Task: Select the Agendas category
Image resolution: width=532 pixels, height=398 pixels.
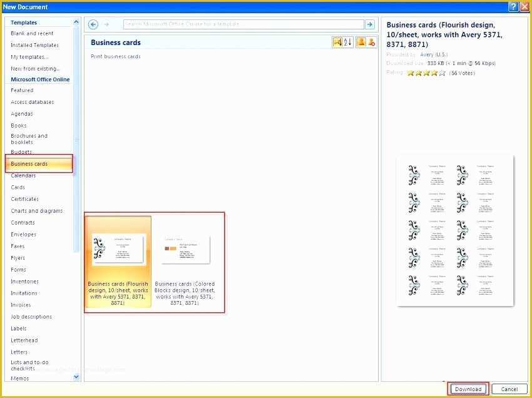Action: pos(22,114)
